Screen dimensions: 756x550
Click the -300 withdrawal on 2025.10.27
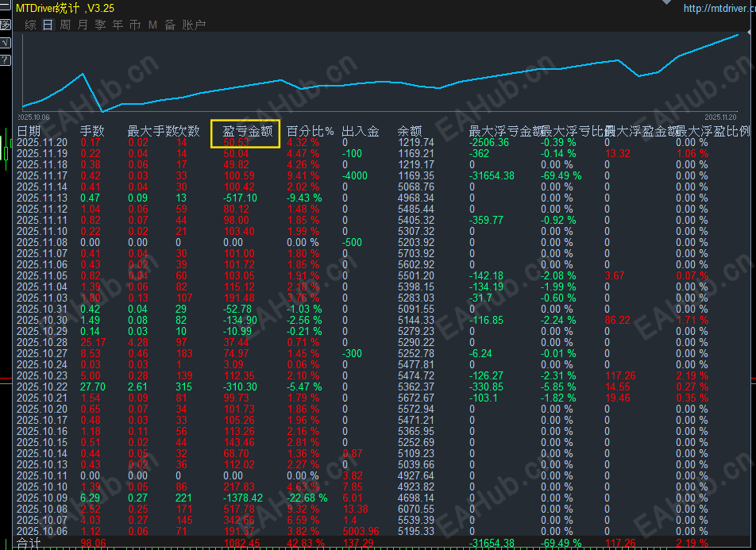352,353
